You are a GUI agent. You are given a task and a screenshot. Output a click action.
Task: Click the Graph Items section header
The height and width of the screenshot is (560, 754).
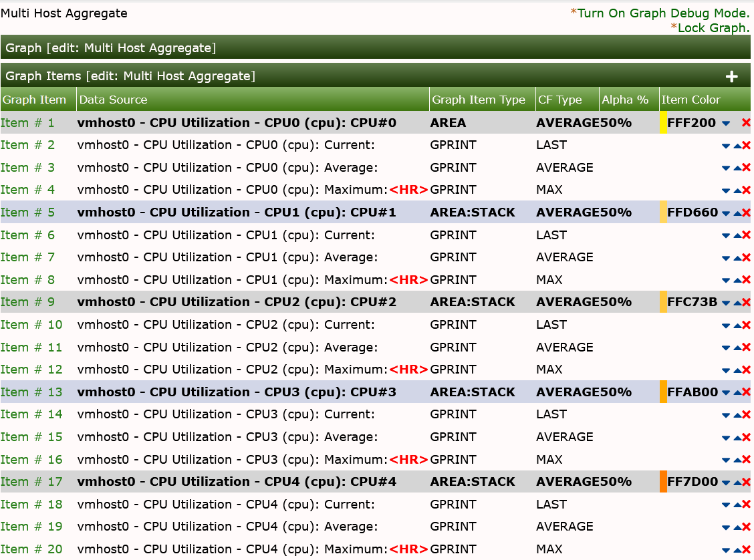[x=130, y=76]
